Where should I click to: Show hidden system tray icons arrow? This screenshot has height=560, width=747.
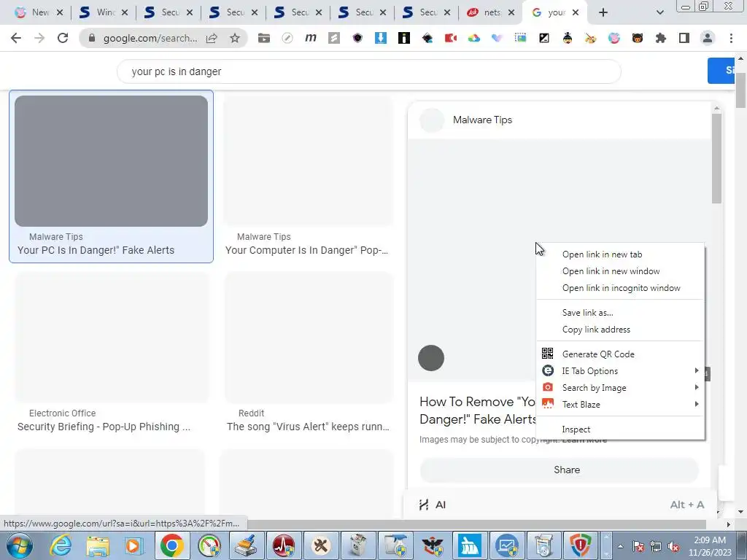point(620,546)
